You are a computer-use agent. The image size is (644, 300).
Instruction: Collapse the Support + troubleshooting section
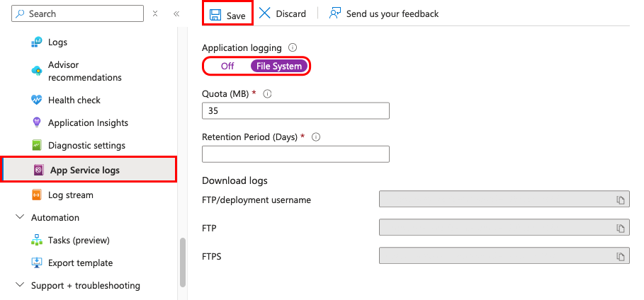(19, 285)
